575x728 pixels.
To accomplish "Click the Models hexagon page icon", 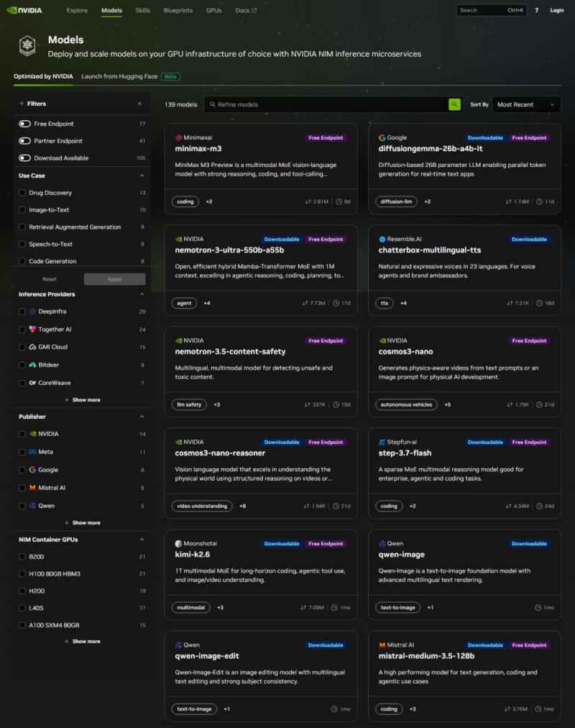I will click(27, 45).
